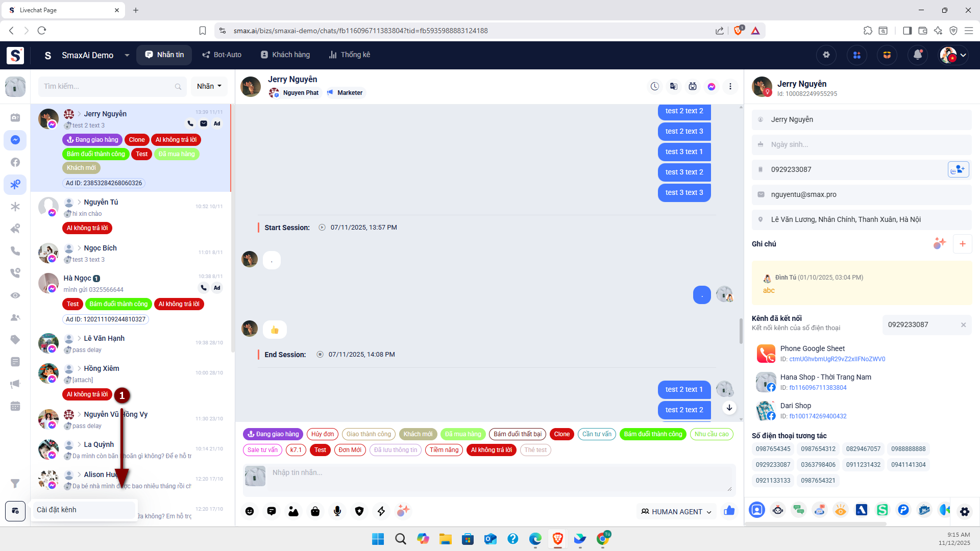Switch to the Bot-Auto tab
The image size is (980, 551).
[222, 55]
